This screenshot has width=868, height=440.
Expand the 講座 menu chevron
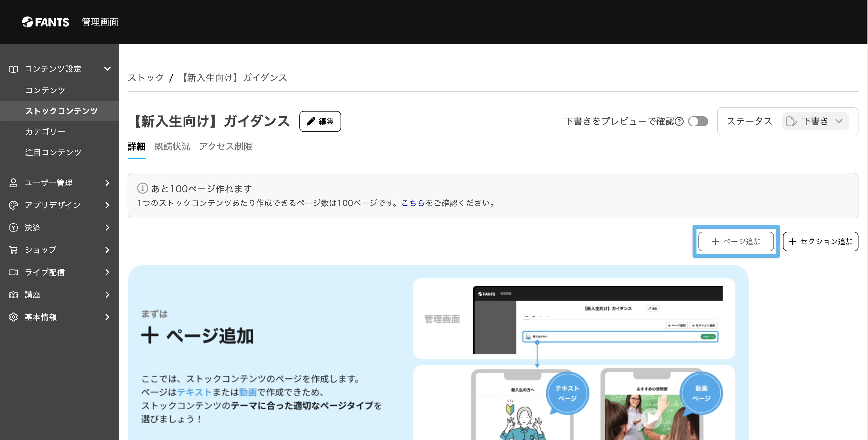tap(107, 295)
